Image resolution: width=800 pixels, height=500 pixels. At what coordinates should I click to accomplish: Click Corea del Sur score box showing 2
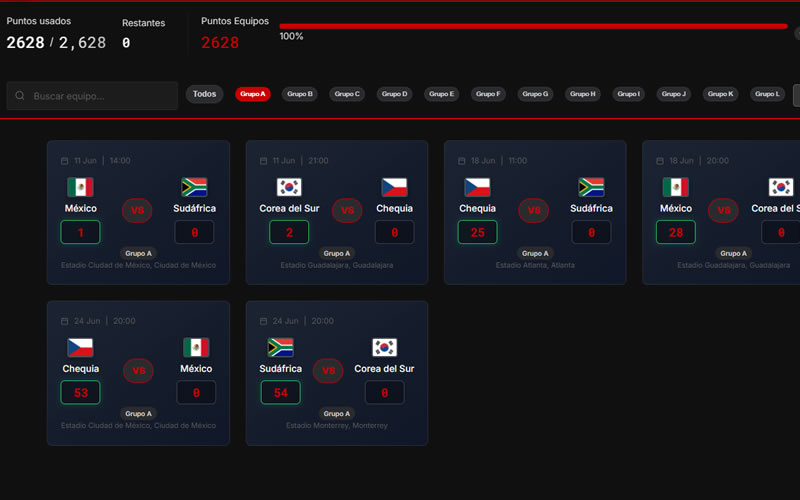tap(289, 233)
